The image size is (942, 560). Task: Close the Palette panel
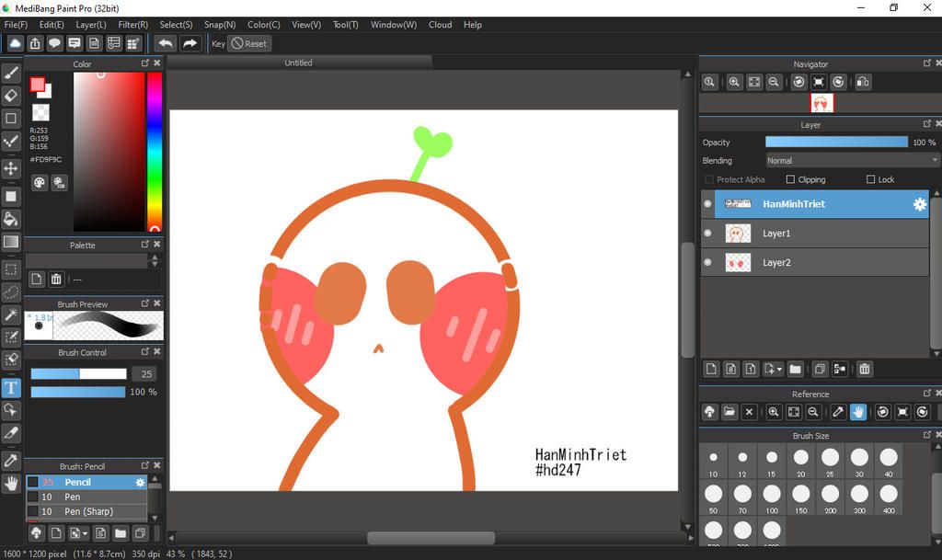coord(157,245)
